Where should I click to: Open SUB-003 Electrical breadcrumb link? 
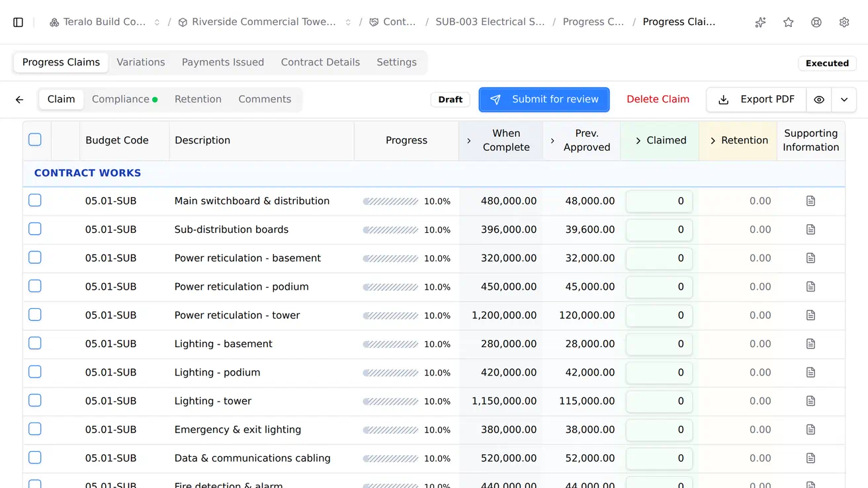pos(490,22)
